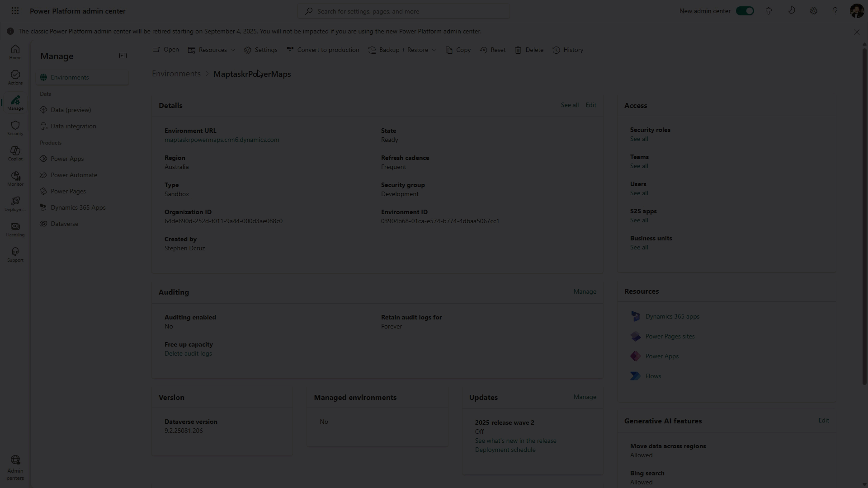Click See all next to Security roles
This screenshot has width=868, height=488.
pos(638,139)
